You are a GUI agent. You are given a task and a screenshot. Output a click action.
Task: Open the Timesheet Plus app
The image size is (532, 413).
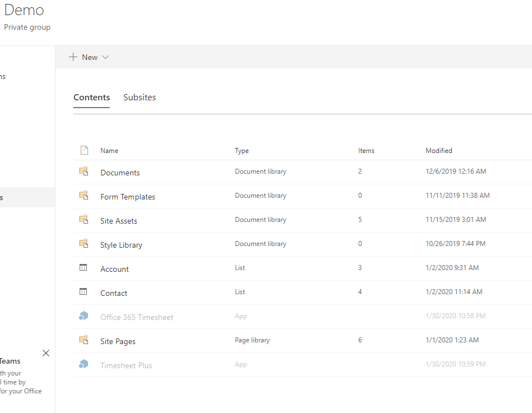click(x=126, y=365)
